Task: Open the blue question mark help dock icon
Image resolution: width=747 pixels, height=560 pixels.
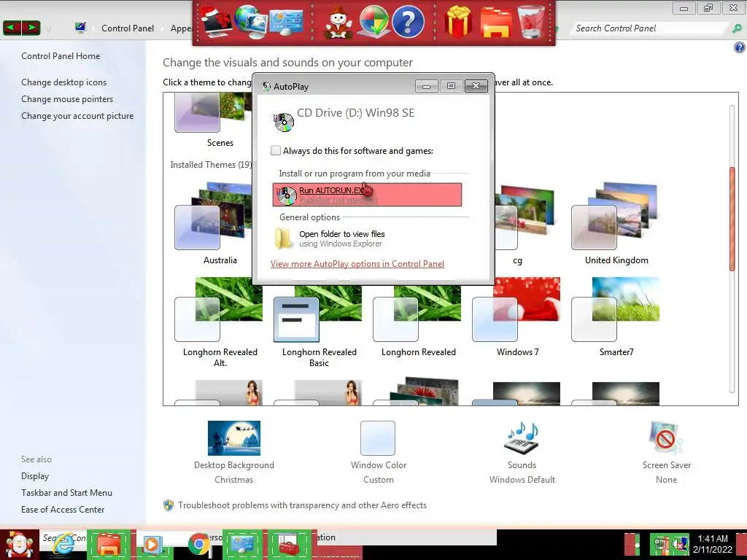Action: click(408, 21)
